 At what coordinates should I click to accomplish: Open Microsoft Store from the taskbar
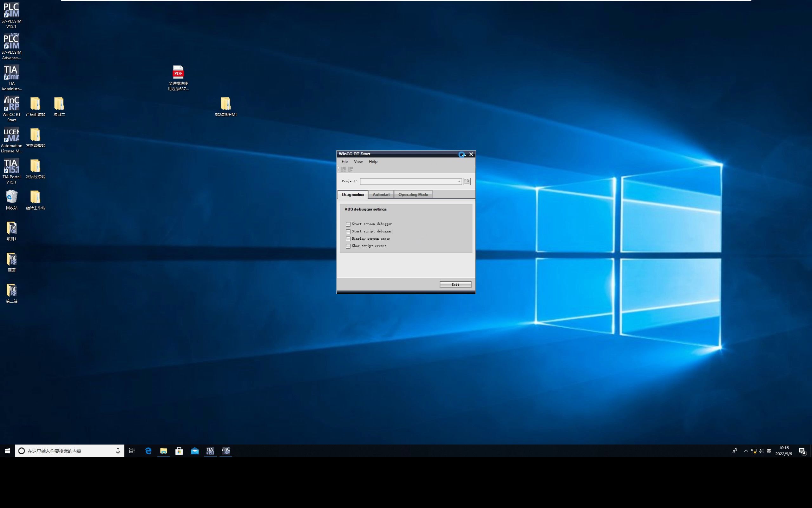(179, 451)
